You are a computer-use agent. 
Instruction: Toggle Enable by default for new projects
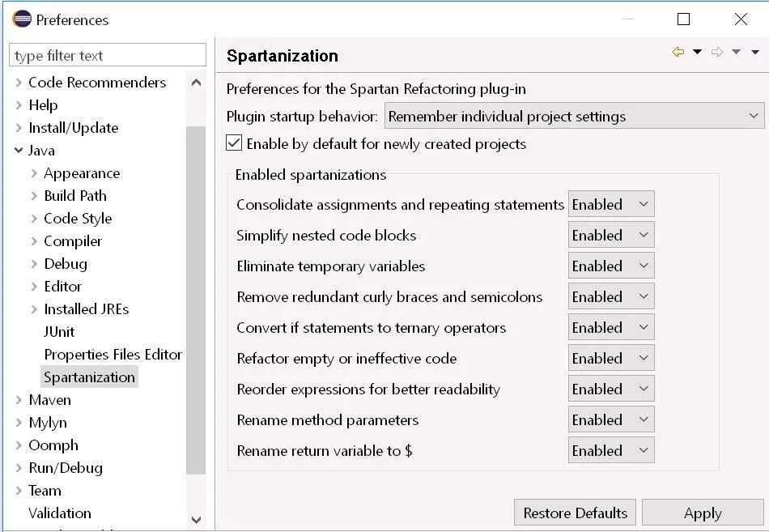(x=234, y=143)
